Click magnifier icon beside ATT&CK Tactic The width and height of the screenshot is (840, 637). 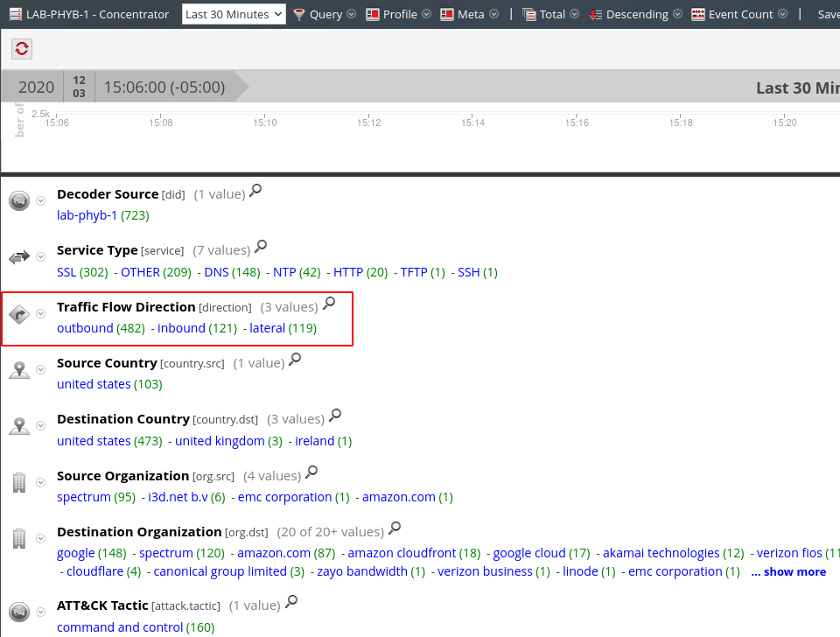[292, 602]
